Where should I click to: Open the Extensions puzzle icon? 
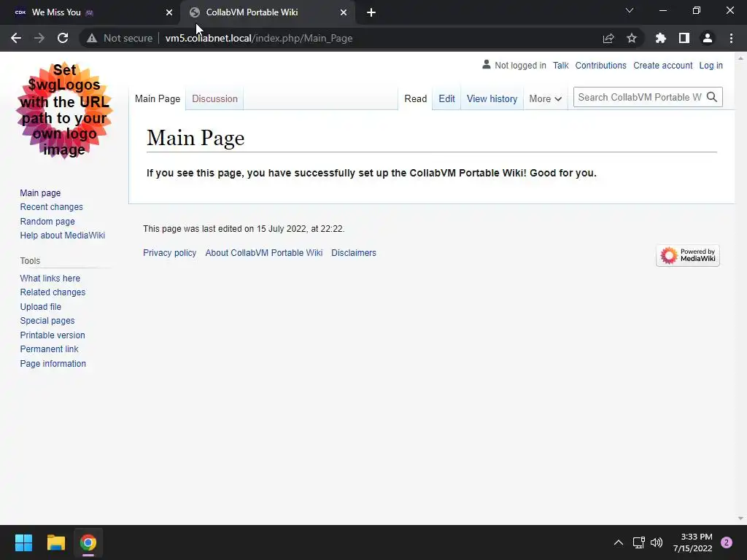(x=661, y=38)
